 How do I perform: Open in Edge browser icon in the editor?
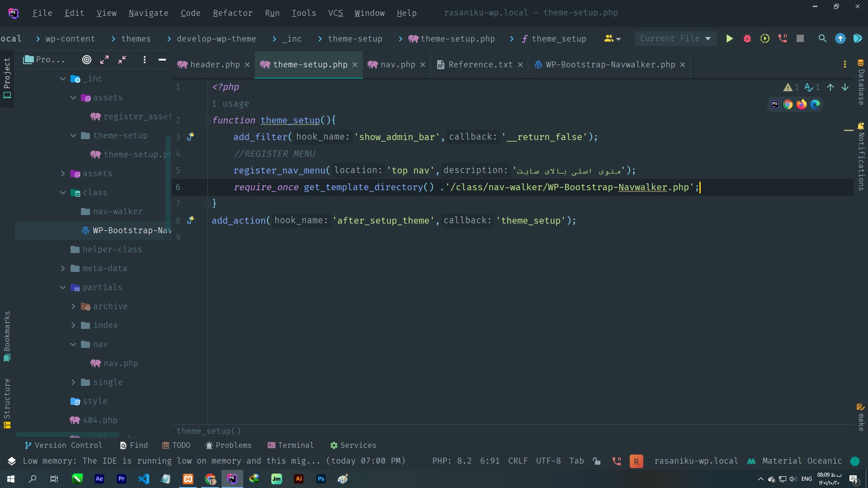click(815, 104)
